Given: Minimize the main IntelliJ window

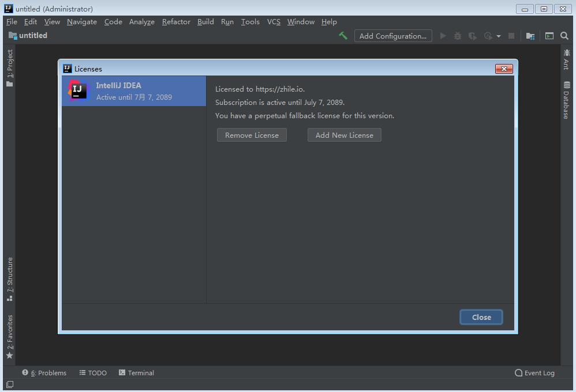Looking at the screenshot, I should (x=525, y=9).
